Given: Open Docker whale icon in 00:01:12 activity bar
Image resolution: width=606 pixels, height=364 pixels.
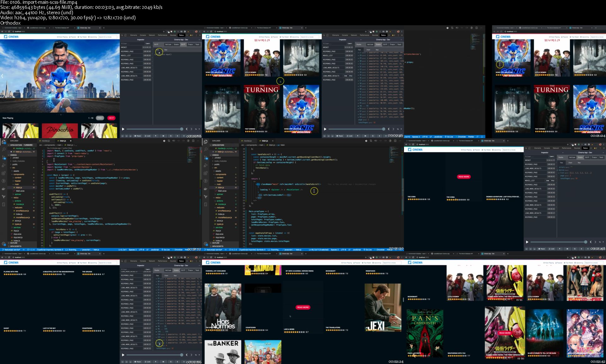Looking at the screenshot, I should (3, 189).
